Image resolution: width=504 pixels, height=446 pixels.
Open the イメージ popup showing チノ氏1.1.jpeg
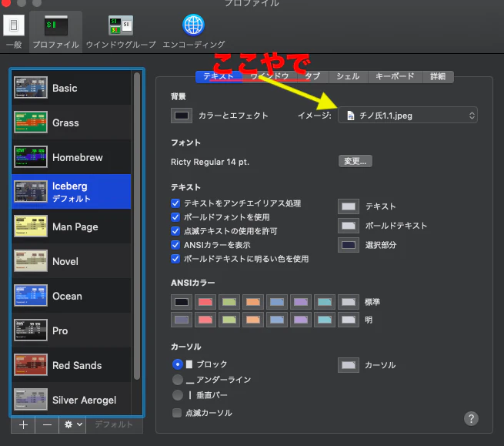408,116
